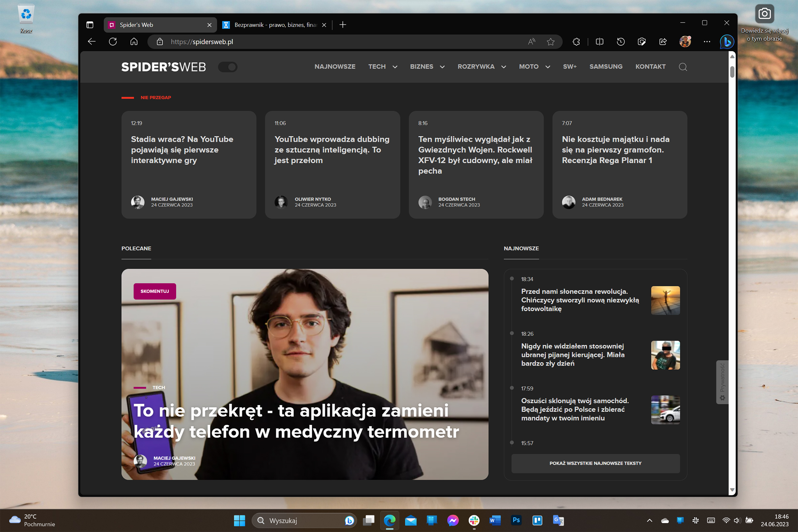798x532 pixels.
Task: Expand the ROZRYWKA menu chevron
Action: [x=504, y=67]
